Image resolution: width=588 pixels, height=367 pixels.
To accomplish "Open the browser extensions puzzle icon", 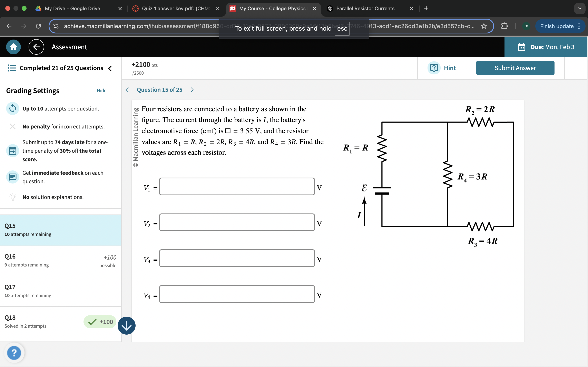I will click(x=504, y=26).
